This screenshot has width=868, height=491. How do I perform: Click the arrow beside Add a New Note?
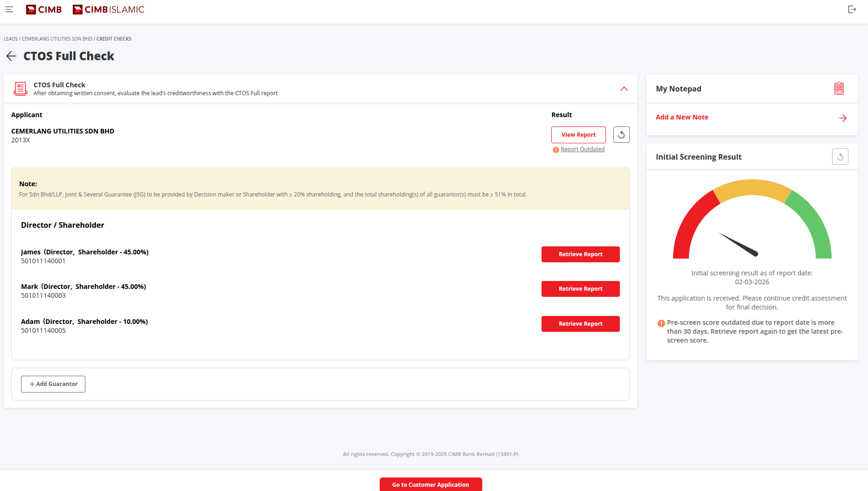pos(843,118)
